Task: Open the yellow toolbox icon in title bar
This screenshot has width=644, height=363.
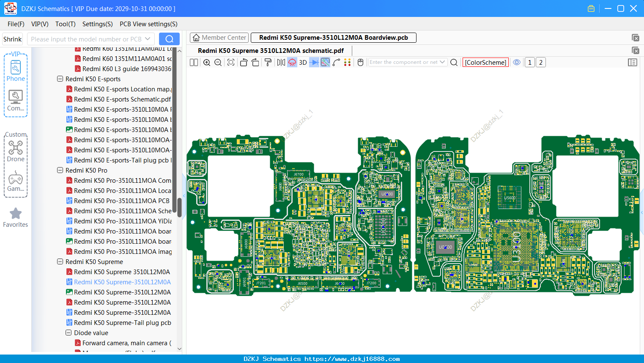Action: 591,8
